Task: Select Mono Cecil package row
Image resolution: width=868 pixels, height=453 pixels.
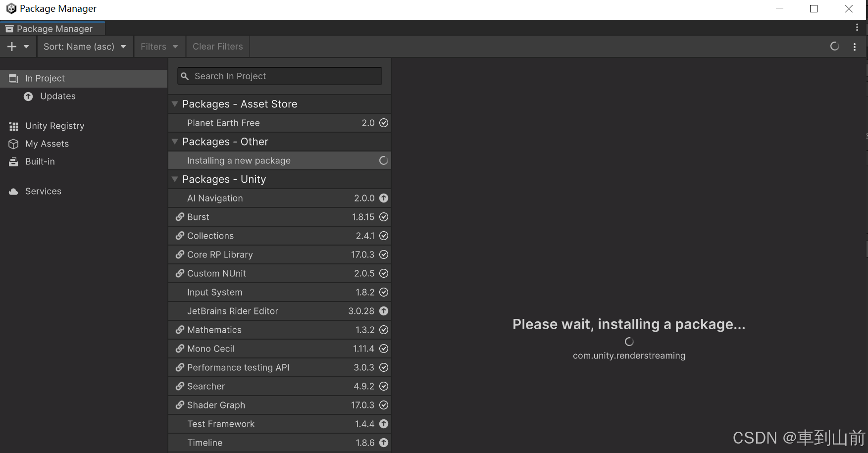Action: coord(280,349)
